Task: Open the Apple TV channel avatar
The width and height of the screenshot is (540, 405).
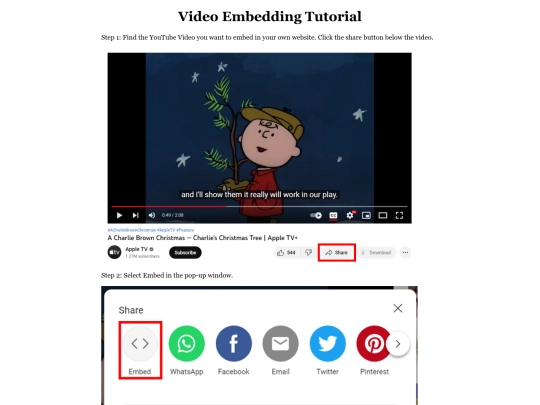Action: (114, 252)
